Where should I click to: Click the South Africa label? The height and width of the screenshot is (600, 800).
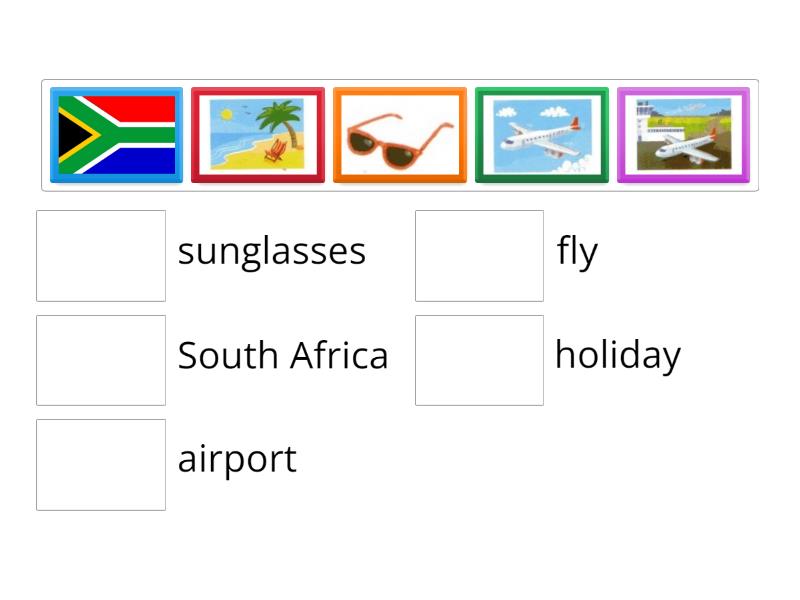coord(283,355)
